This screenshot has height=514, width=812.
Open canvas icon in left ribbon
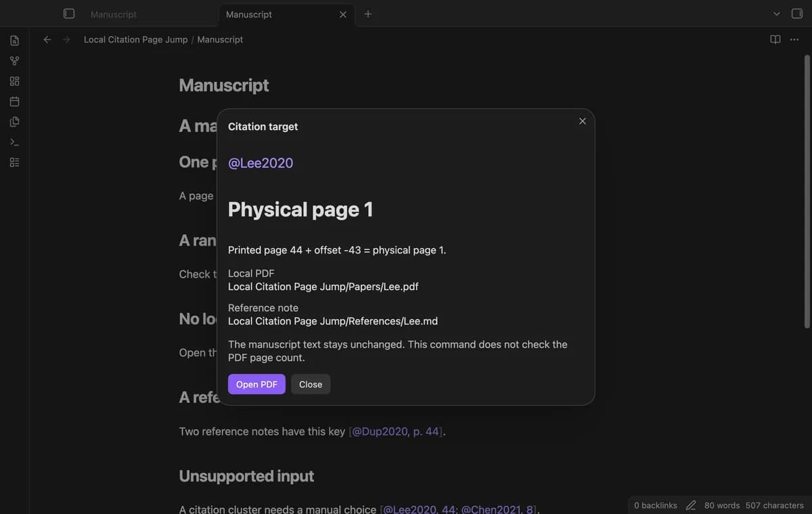point(14,81)
